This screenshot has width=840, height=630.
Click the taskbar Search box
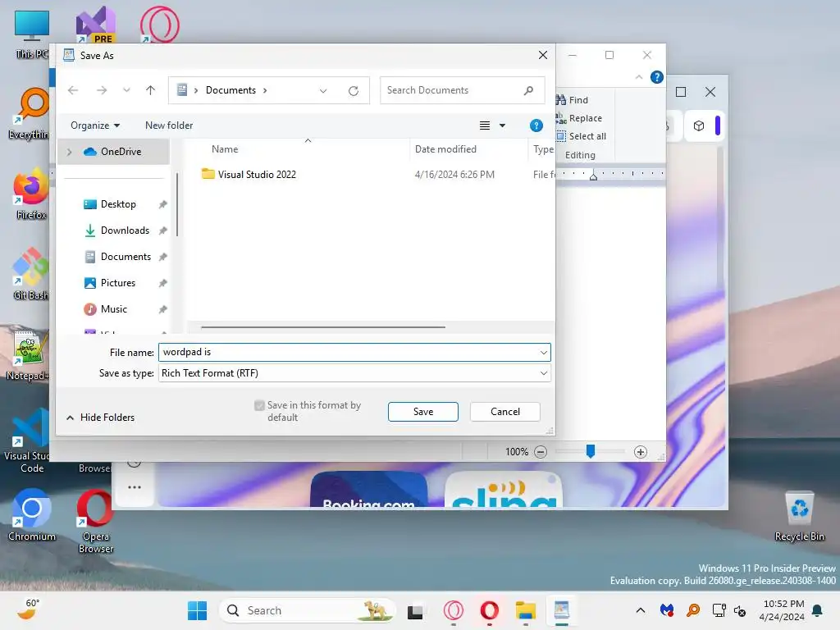tap(307, 610)
